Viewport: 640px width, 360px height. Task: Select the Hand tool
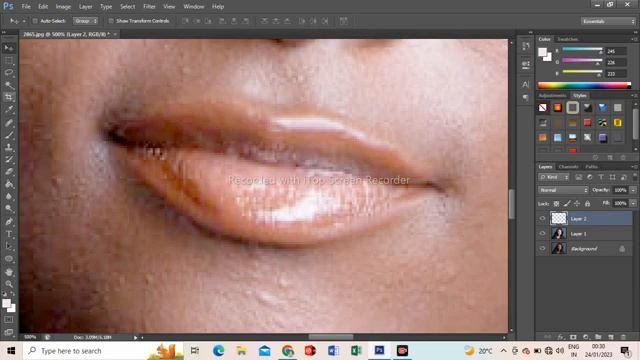point(9,271)
